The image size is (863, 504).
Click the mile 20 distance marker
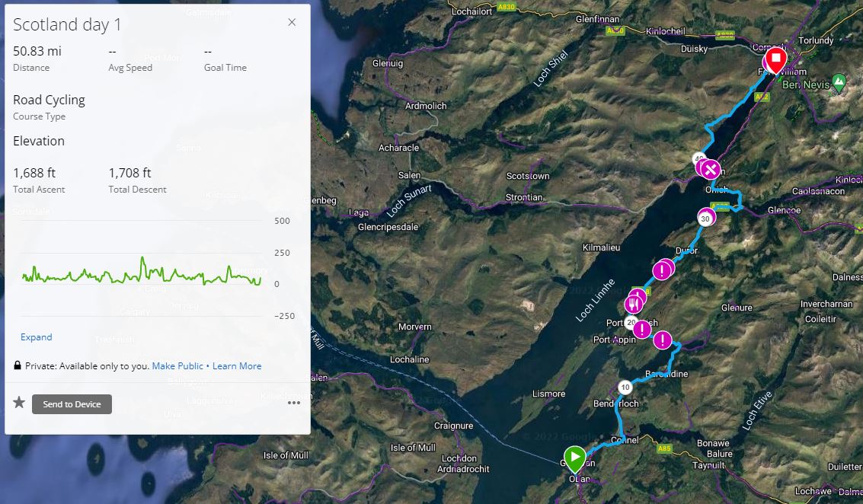tap(631, 323)
